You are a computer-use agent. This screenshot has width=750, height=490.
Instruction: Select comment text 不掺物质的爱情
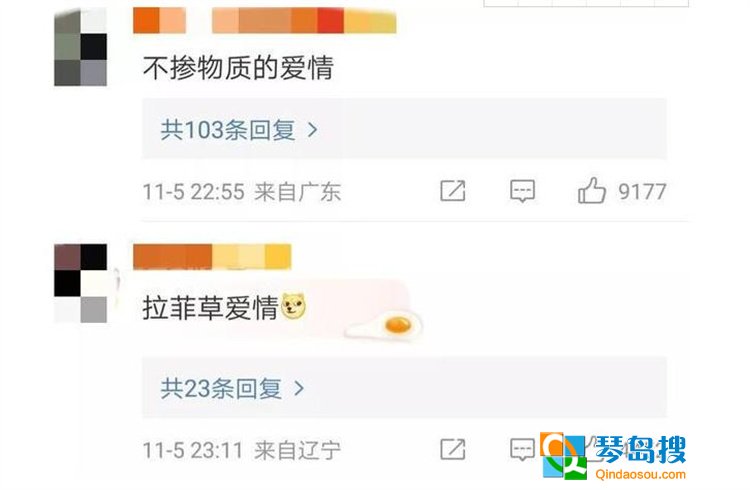(x=238, y=68)
